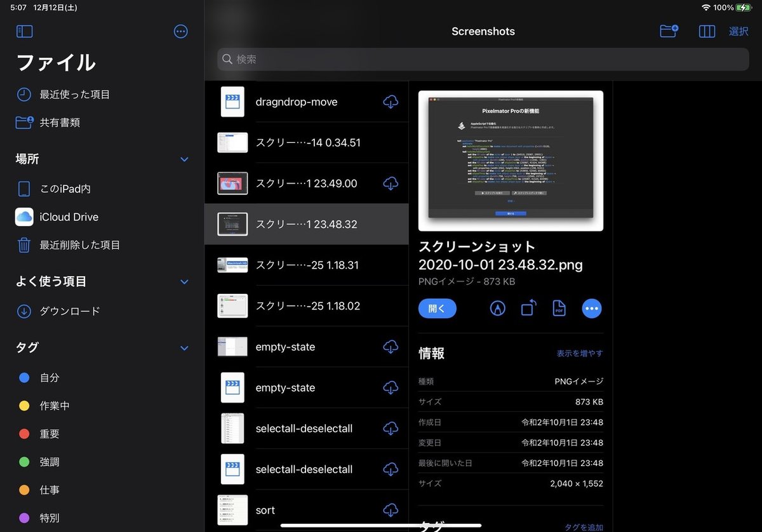This screenshot has height=532, width=762.
Task: Click thumbnail of スクリー…1 23.49.00
Action: pyautogui.click(x=232, y=183)
